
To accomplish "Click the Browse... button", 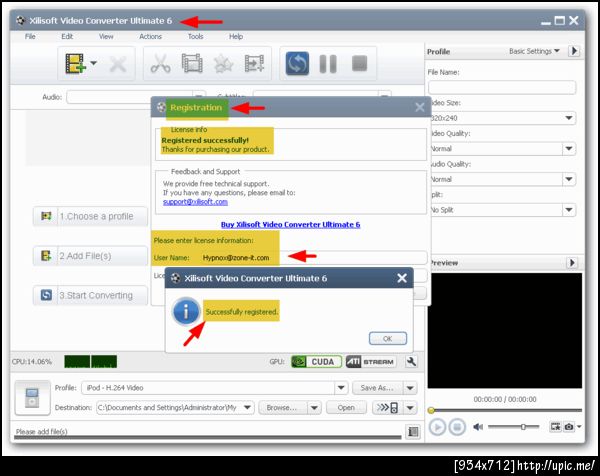I will pos(282,408).
